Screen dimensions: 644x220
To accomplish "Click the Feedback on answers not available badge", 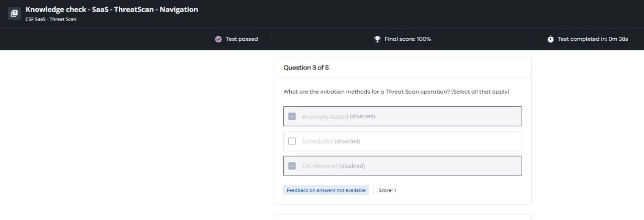I will [326, 190].
